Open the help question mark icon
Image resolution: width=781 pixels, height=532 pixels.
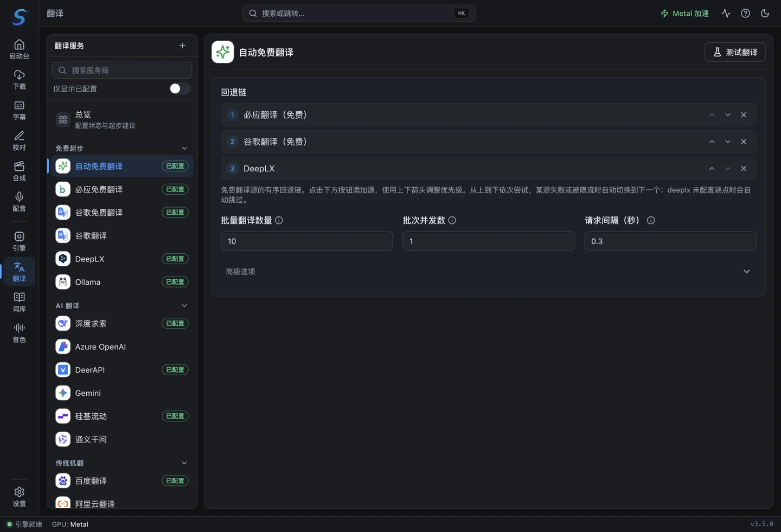tap(745, 14)
